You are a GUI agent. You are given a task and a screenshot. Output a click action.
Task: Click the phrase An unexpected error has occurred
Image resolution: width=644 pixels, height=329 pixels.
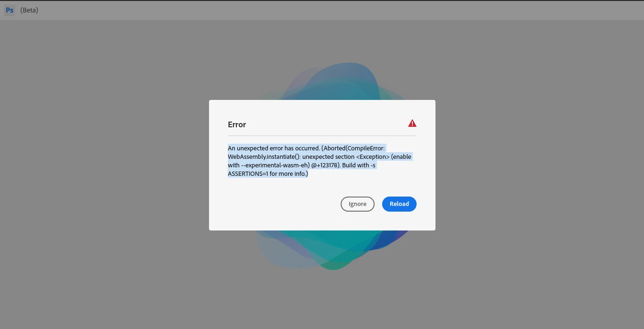tap(274, 148)
